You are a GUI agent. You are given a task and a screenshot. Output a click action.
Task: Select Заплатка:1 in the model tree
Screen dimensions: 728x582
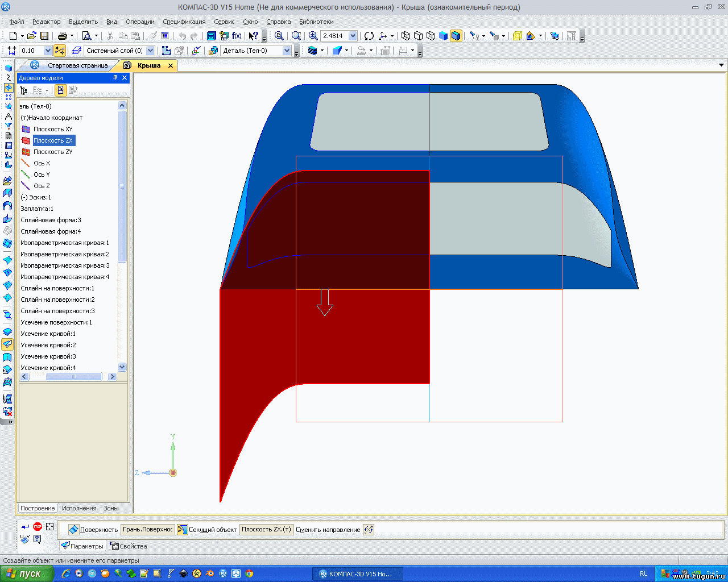coord(37,209)
